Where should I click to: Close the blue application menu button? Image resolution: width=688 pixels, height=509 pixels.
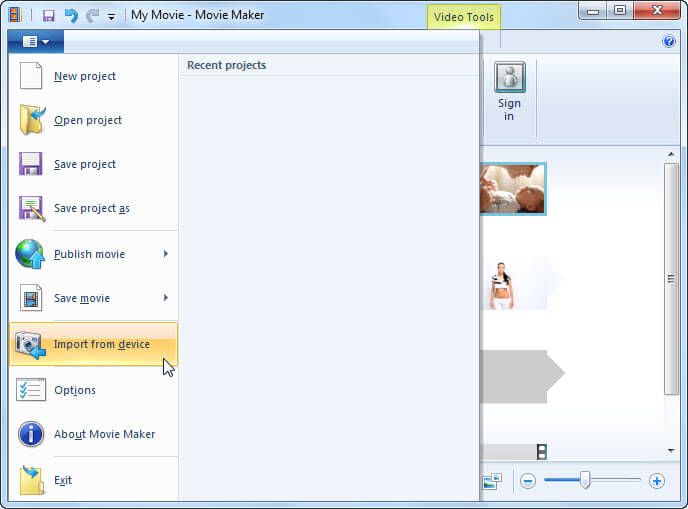pos(36,42)
